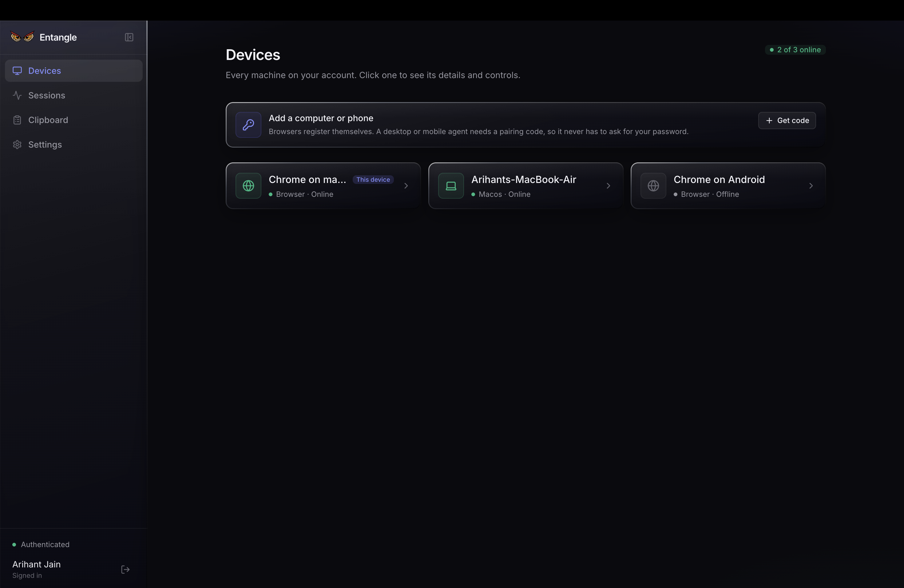Click the Browsers register themselves description text
904x588 pixels.
(478, 131)
